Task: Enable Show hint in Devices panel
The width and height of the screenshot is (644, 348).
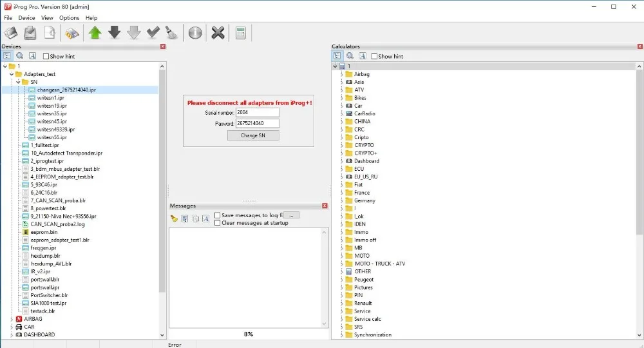Action: (x=46, y=56)
